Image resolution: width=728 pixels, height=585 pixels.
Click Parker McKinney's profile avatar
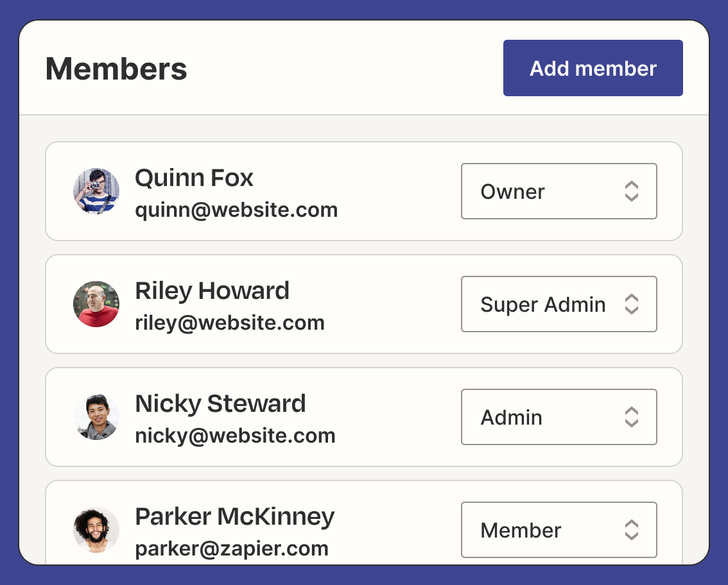coord(96,530)
